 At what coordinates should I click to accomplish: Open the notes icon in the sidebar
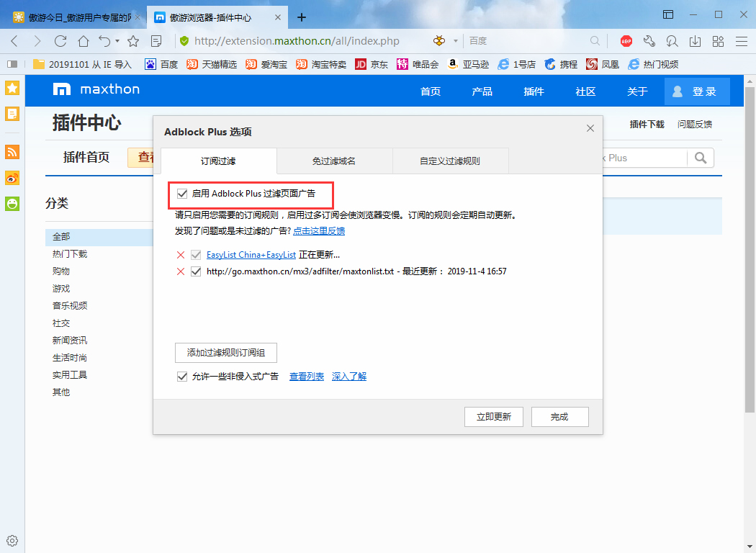(12, 113)
